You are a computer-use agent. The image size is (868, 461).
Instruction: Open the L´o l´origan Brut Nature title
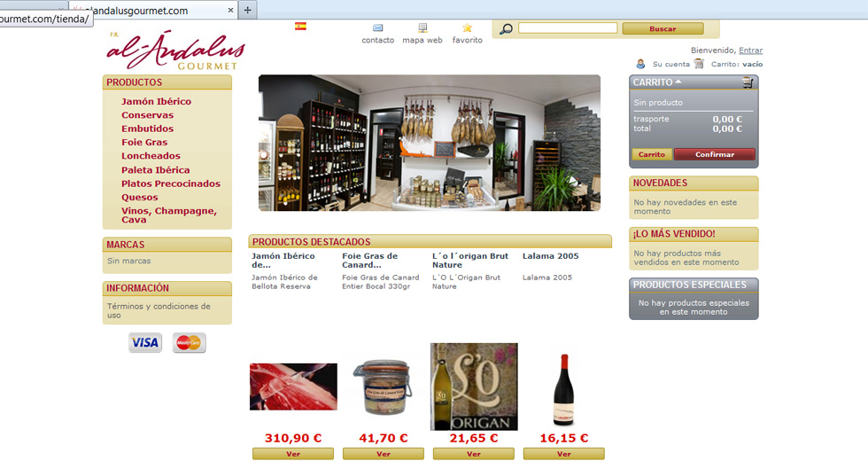tap(470, 261)
